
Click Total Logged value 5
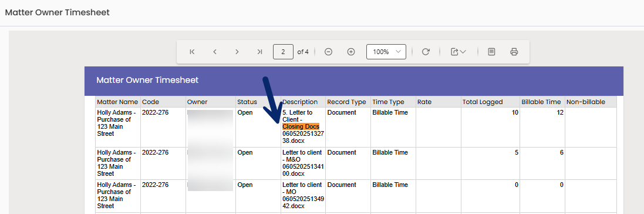tap(517, 152)
